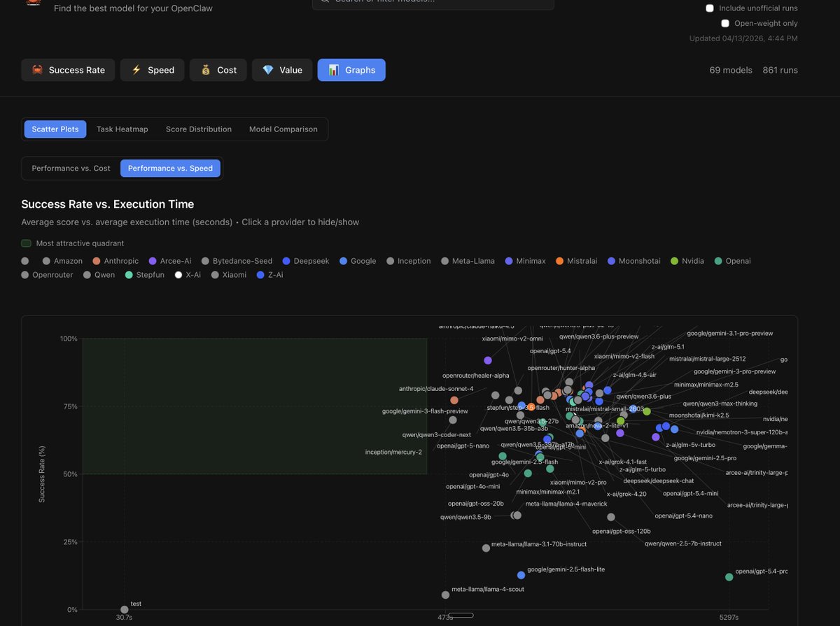This screenshot has height=626, width=840.
Task: Select Performance vs. Speed plot
Action: (x=170, y=169)
